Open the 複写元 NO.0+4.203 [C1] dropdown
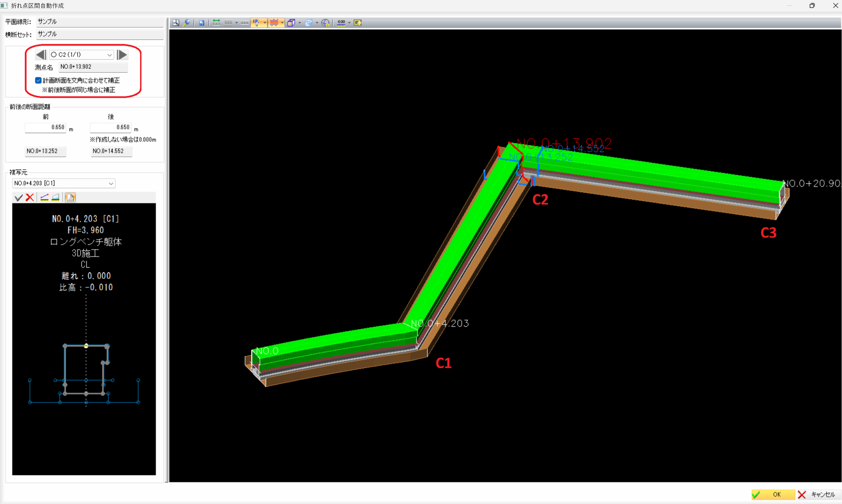Viewport: 842px width, 504px height. coord(64,183)
